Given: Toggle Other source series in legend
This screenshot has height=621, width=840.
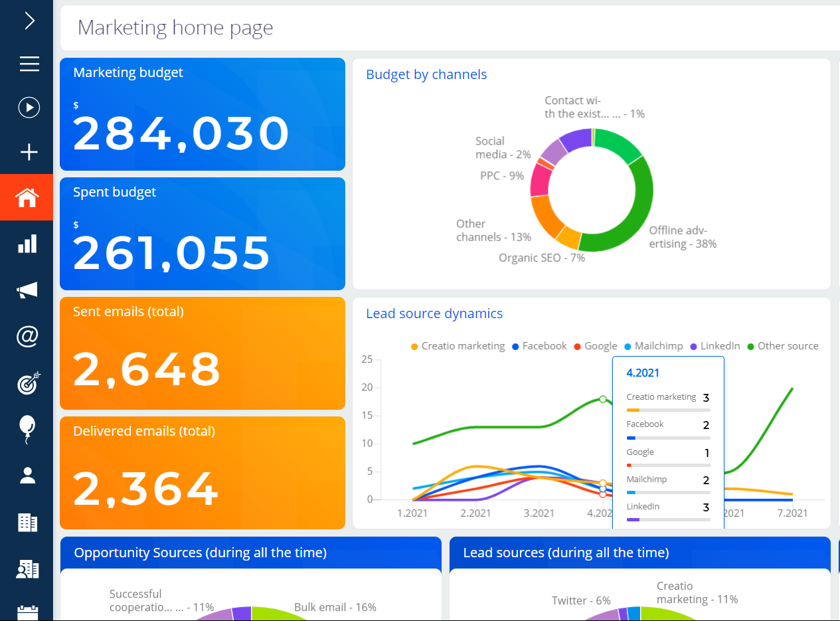Looking at the screenshot, I should [x=783, y=346].
